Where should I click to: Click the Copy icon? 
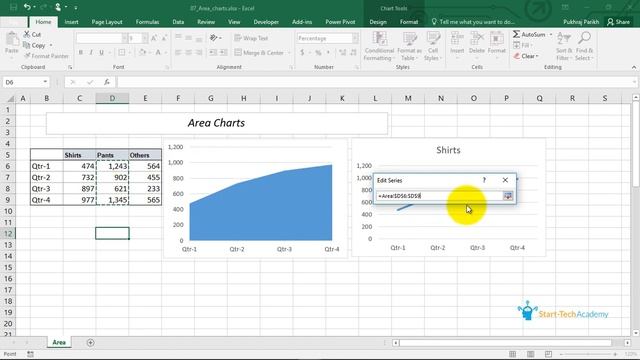point(27,45)
